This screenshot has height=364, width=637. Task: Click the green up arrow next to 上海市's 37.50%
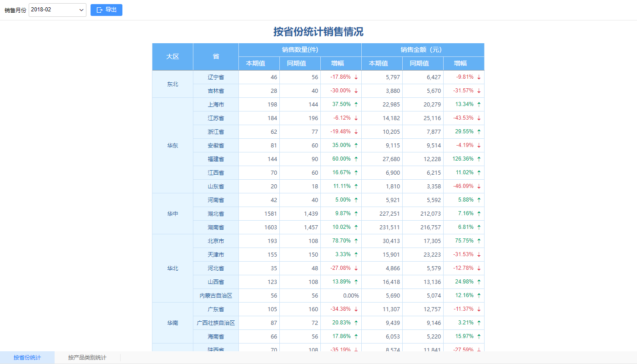click(356, 104)
